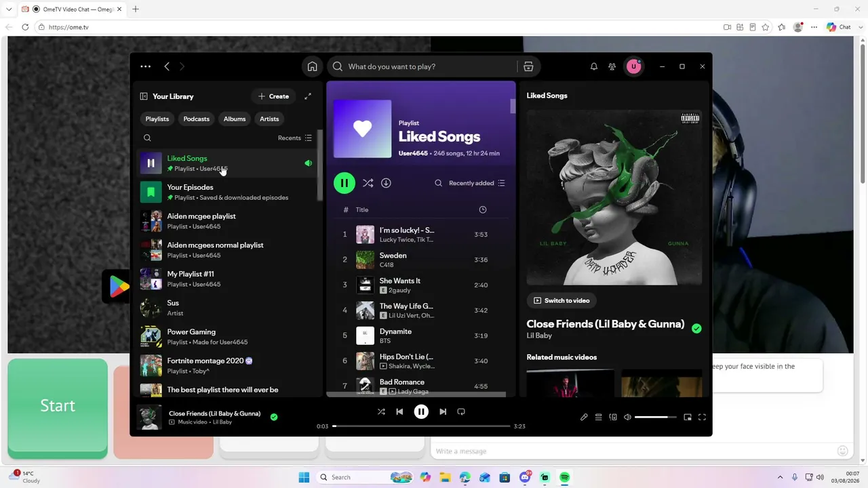Open the Copilot Chat button in browser

click(839, 27)
